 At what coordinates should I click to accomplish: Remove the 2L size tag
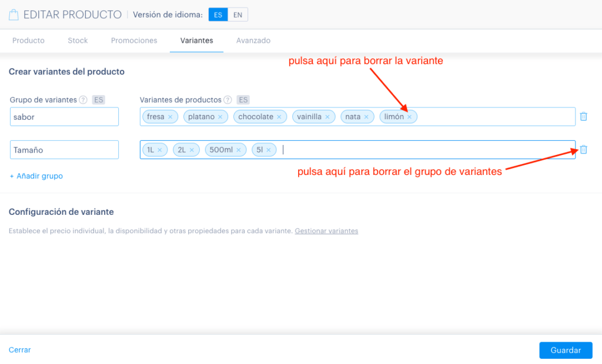click(192, 150)
